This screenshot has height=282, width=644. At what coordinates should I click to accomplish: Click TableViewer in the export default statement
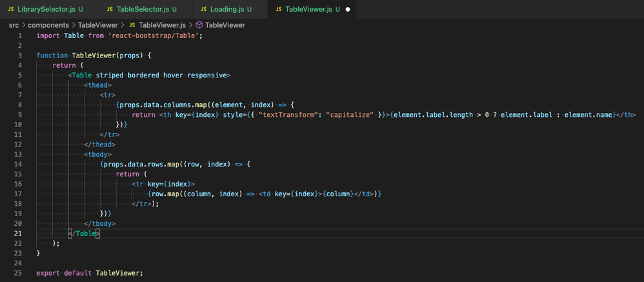[118, 274]
